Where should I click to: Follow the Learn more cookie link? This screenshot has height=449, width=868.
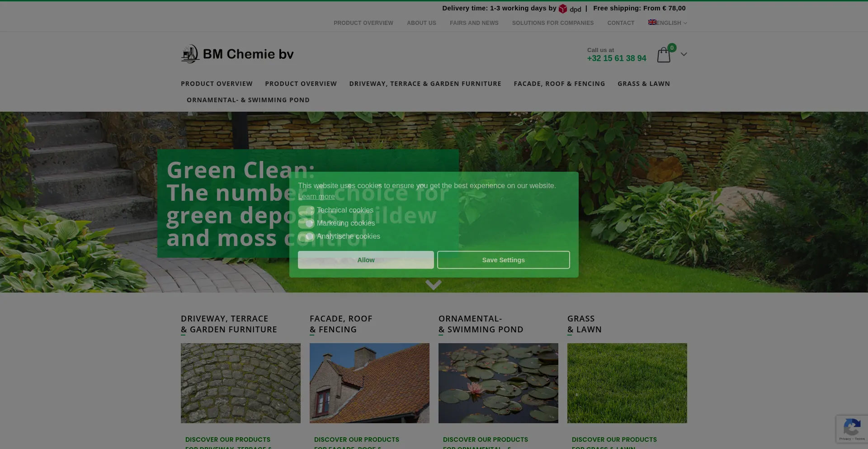316,197
